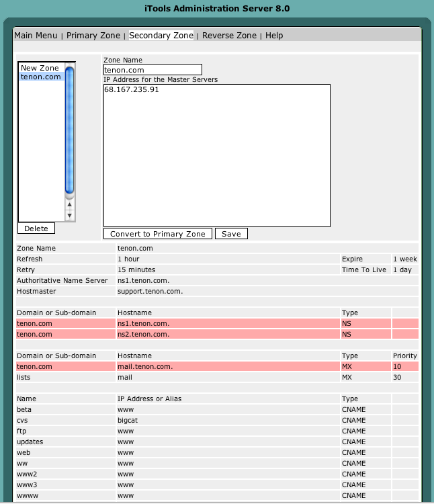The height and width of the screenshot is (504, 434).
Task: Click the Delete button
Action: (x=36, y=228)
